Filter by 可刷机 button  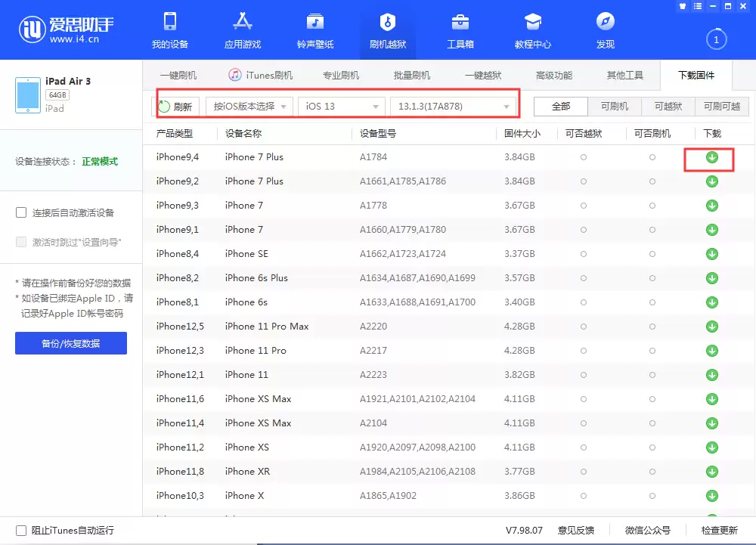click(x=615, y=107)
